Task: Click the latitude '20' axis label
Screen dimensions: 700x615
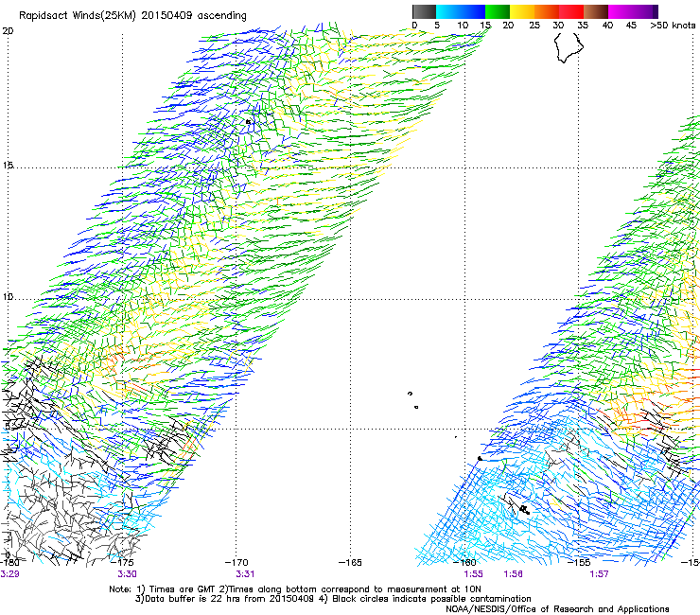Action: point(9,31)
